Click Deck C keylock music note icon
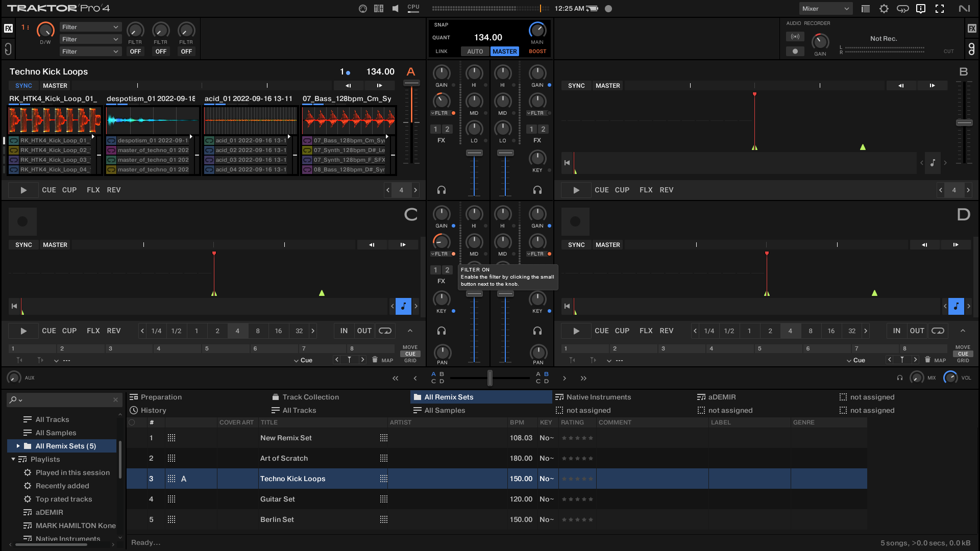980x551 pixels. tap(403, 306)
